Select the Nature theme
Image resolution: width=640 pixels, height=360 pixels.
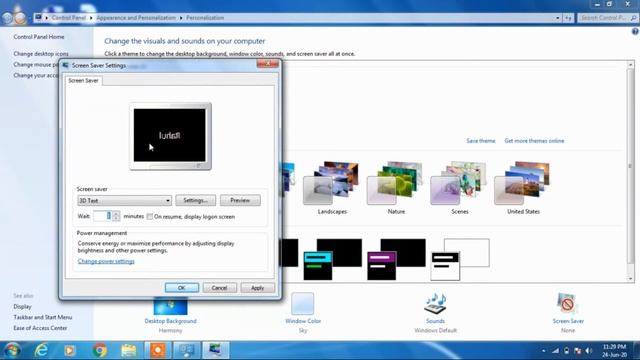(x=395, y=188)
